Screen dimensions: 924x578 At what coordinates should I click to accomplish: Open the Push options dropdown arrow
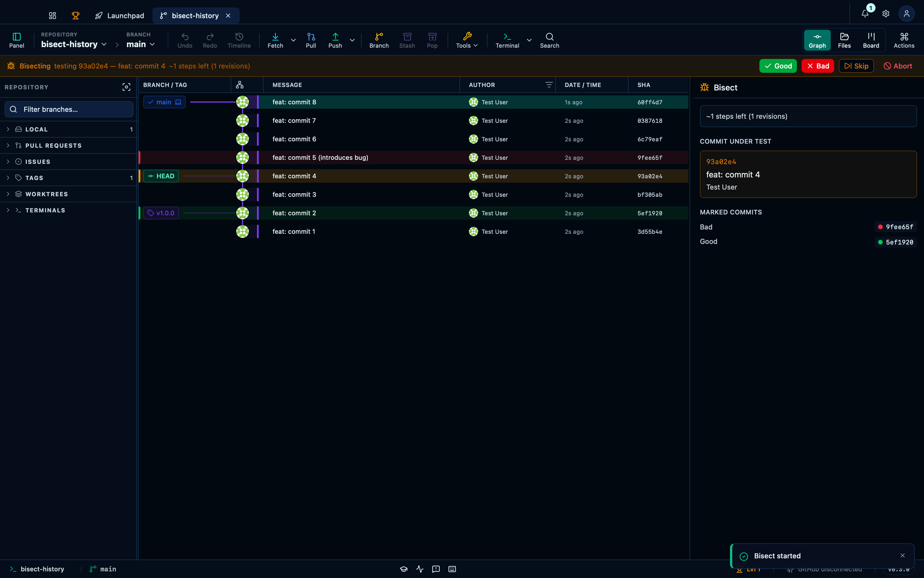pyautogui.click(x=352, y=40)
